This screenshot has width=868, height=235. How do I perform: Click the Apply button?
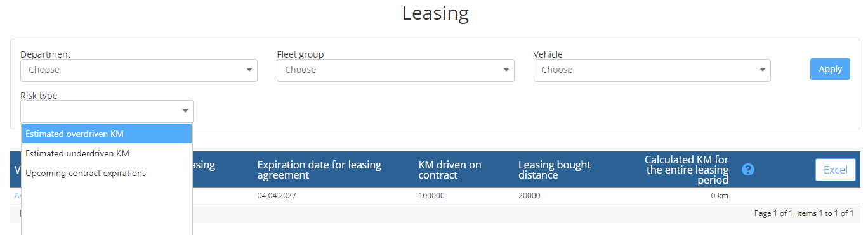coord(830,69)
